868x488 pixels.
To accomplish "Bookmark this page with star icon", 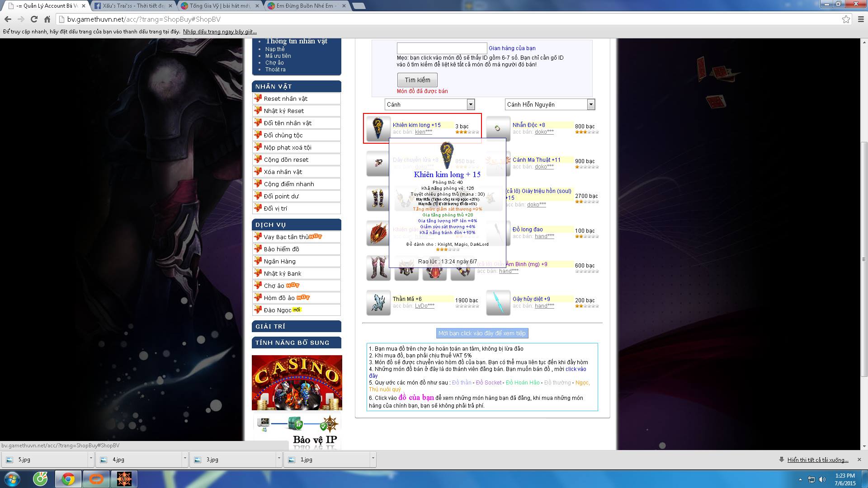I will coord(846,19).
